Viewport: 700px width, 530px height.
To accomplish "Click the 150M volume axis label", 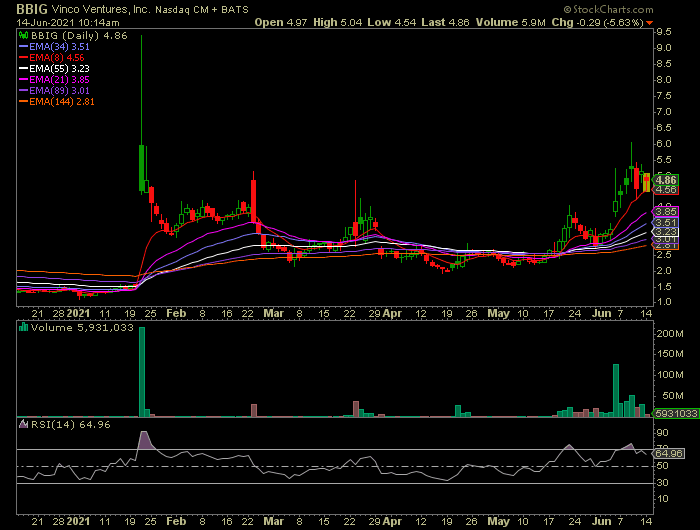I will click(670, 354).
